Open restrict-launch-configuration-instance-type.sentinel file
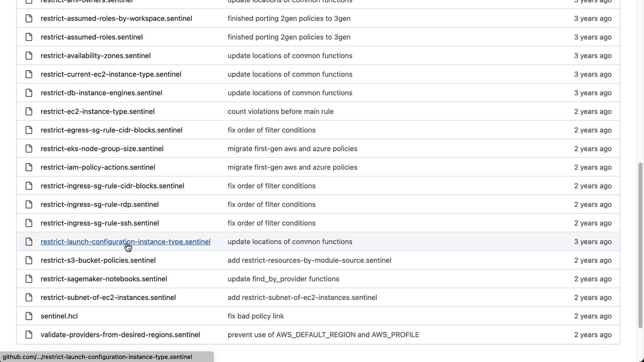This screenshot has height=362, width=644. tap(125, 242)
